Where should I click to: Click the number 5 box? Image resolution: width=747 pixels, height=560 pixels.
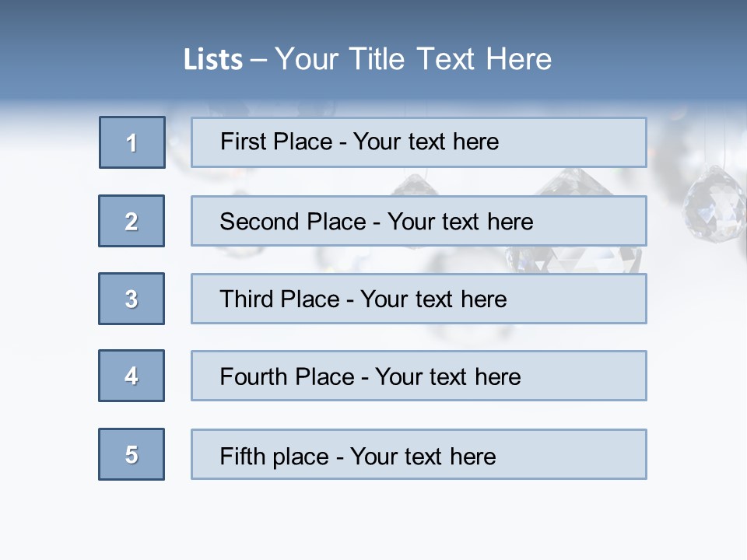132,454
